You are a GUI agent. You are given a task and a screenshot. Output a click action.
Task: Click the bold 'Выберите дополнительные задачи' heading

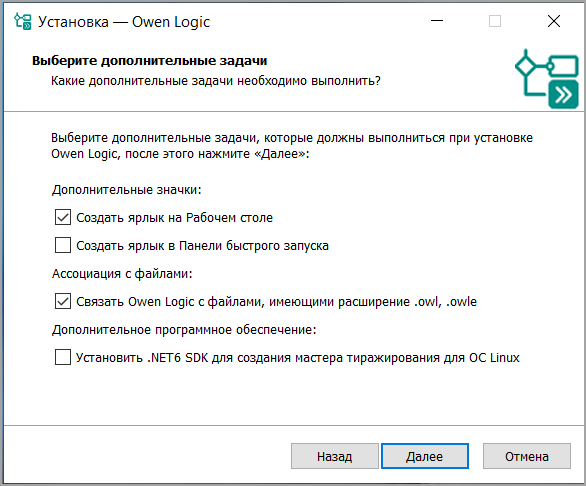tap(149, 61)
